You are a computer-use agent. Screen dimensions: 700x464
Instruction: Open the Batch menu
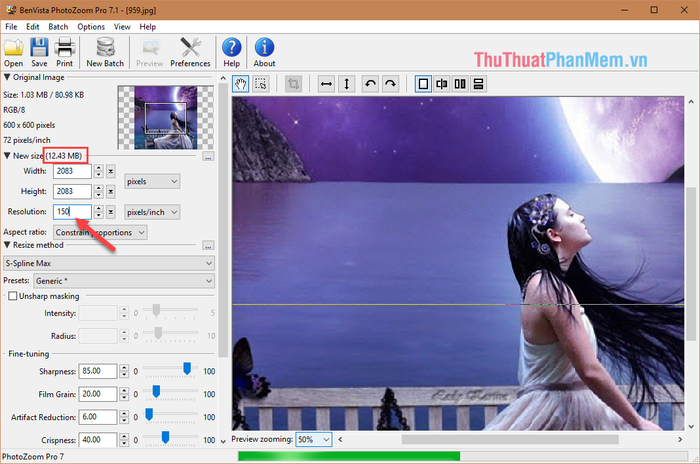(x=58, y=27)
